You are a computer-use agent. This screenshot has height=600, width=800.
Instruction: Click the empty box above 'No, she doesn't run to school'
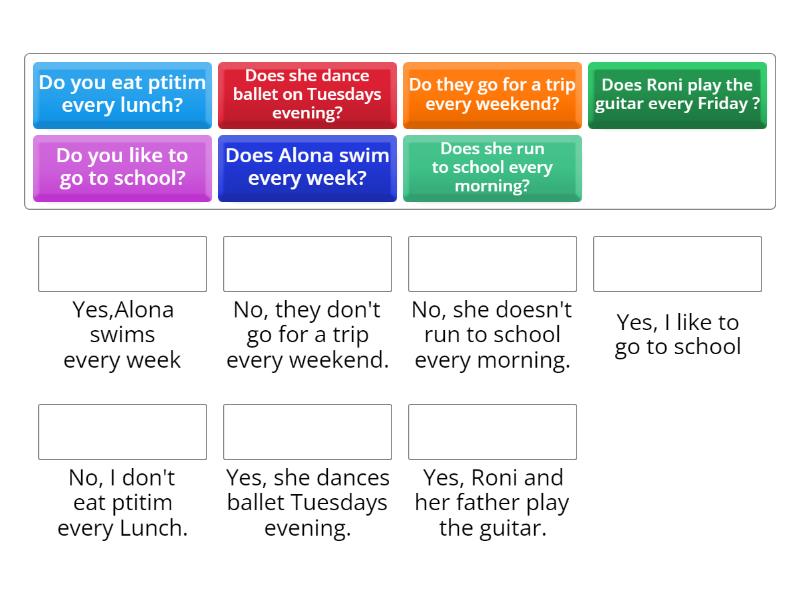492,263
